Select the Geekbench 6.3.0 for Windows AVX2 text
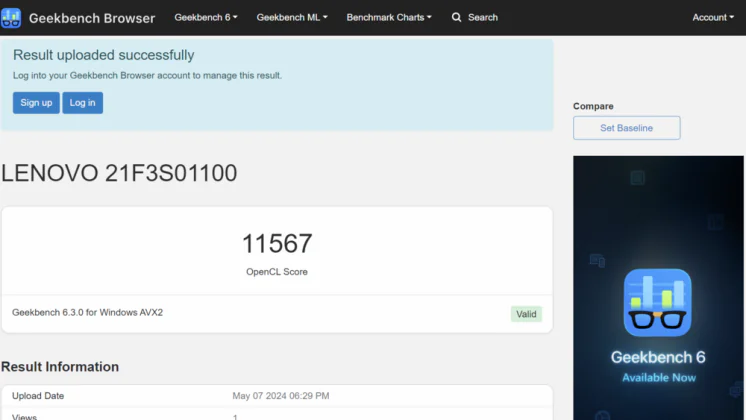 88,313
